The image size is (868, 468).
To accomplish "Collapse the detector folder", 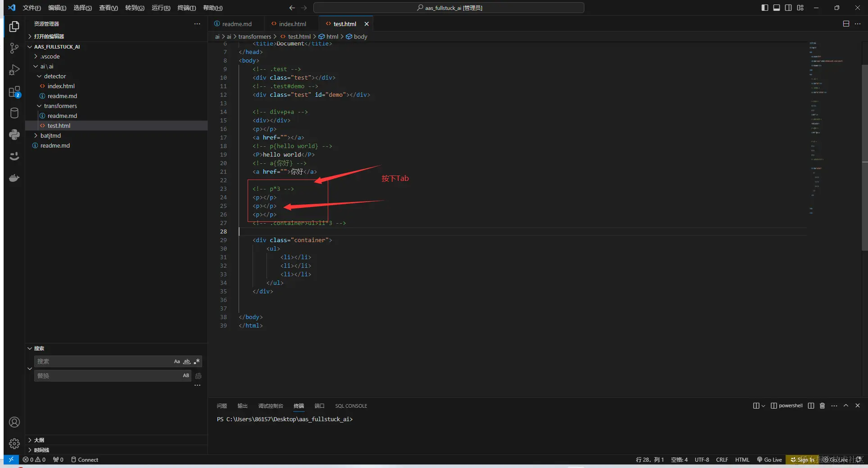I will click(116, 76).
